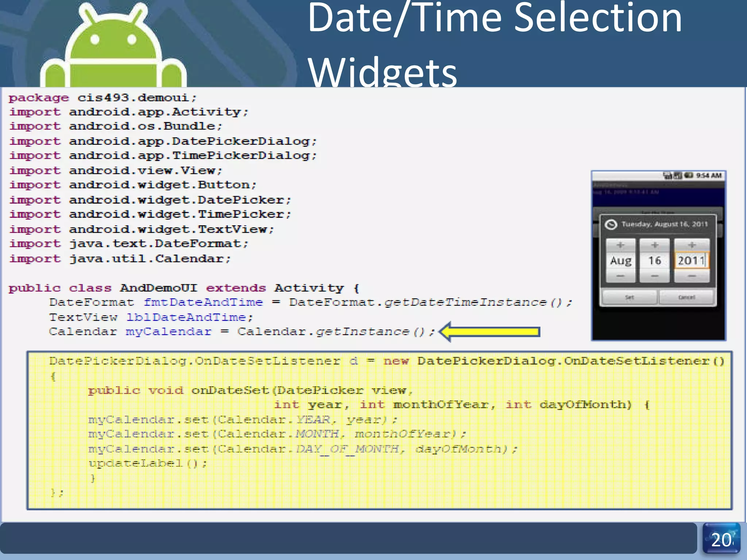Tap the Cancel button in date dialog
Image resolution: width=747 pixels, height=560 pixels.
coord(686,297)
